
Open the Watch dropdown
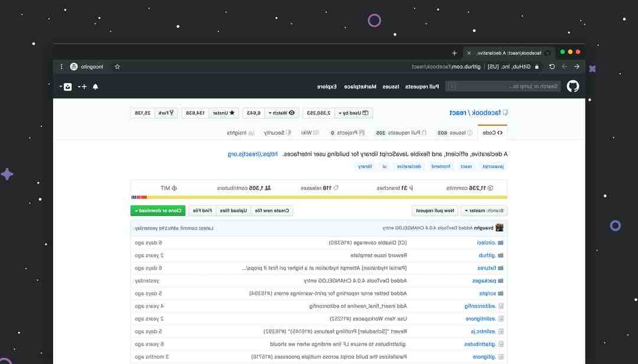(x=282, y=113)
